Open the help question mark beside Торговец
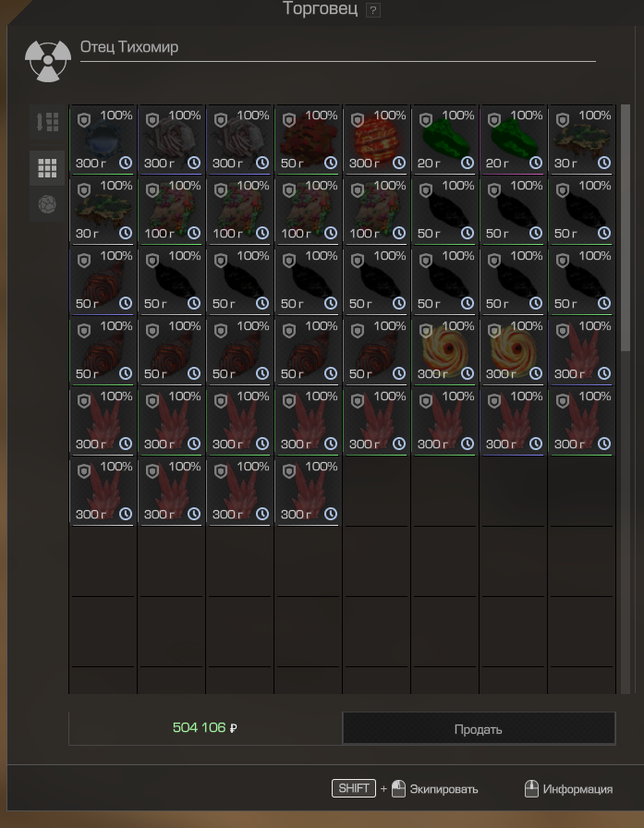This screenshot has height=828, width=644. [x=372, y=10]
